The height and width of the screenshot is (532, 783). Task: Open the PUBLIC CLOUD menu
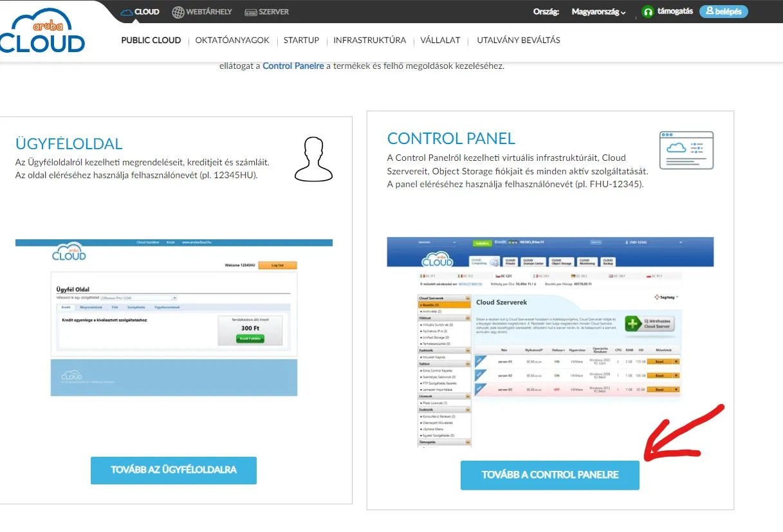[151, 40]
